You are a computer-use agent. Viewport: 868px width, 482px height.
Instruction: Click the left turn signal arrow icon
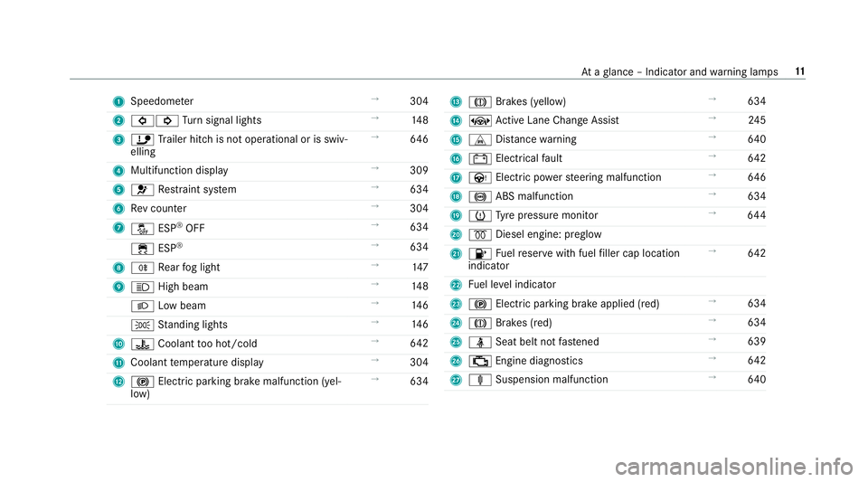(142, 120)
